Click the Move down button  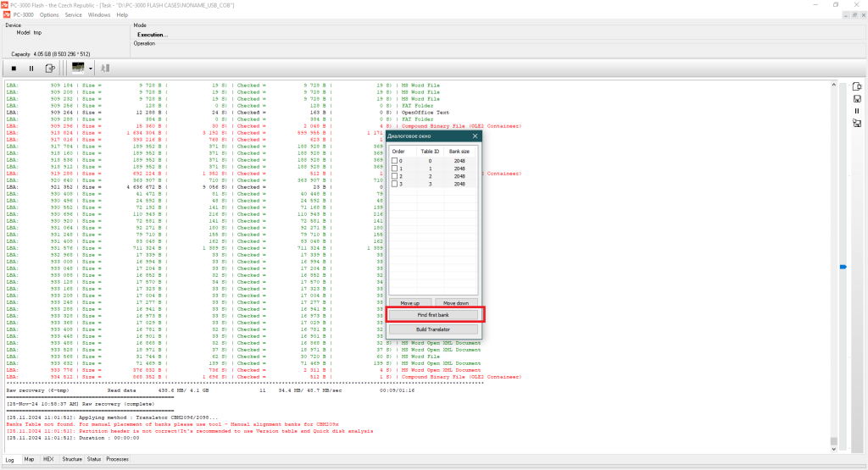[456, 302]
